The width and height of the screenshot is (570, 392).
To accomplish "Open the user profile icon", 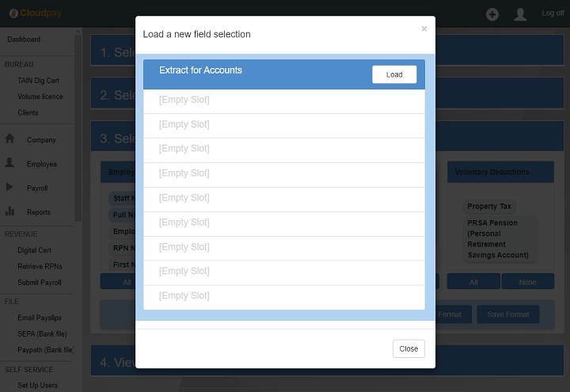I will click(x=520, y=14).
